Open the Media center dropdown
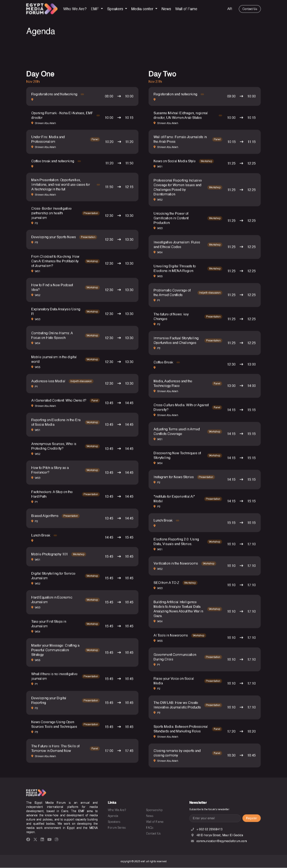The image size is (287, 868). click(144, 9)
